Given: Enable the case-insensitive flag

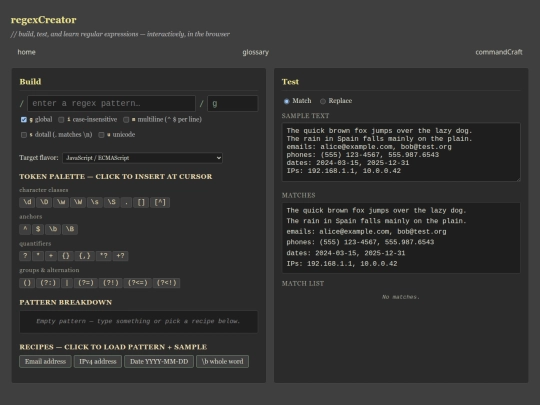Looking at the screenshot, I should pos(61,120).
